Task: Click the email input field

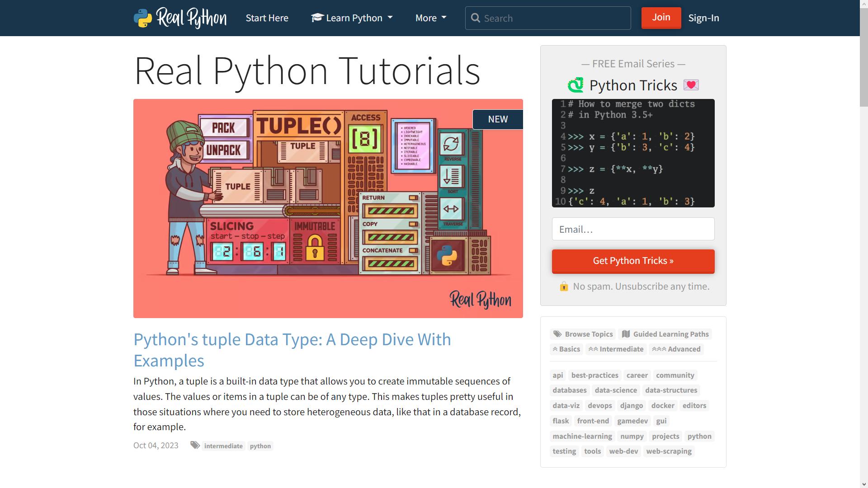Action: 633,229
